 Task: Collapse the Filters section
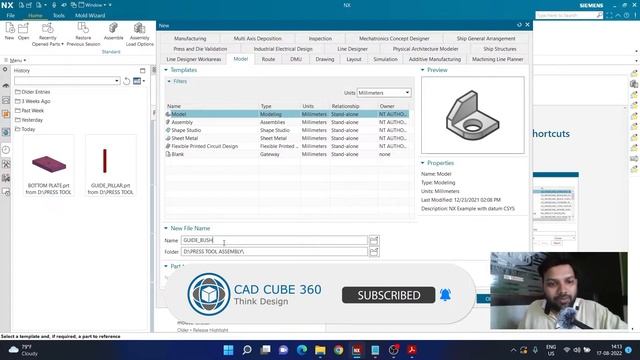[169, 81]
